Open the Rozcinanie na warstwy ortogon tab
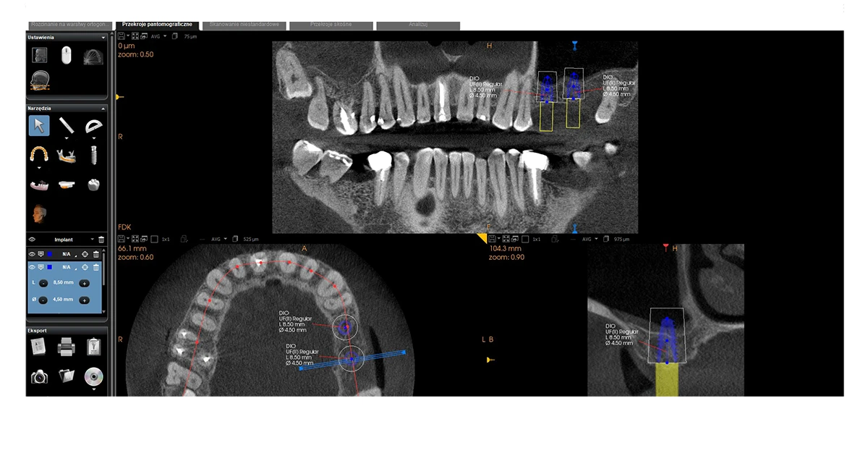This screenshot has height=456, width=868. [x=70, y=25]
